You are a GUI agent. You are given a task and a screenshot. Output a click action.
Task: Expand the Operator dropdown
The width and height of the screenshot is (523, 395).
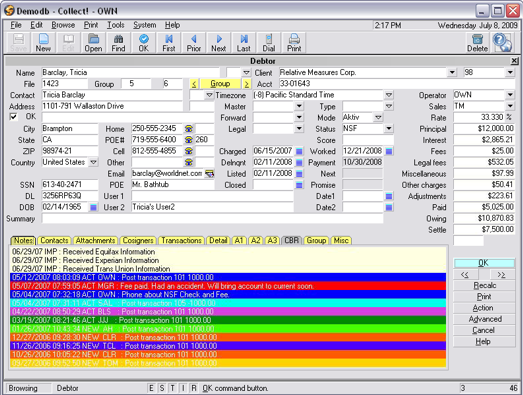(x=510, y=95)
